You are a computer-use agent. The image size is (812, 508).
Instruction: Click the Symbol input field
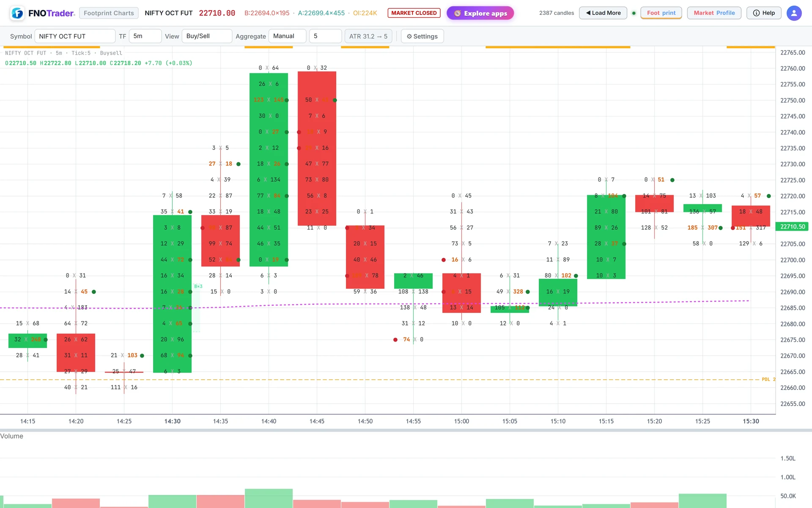[75, 36]
